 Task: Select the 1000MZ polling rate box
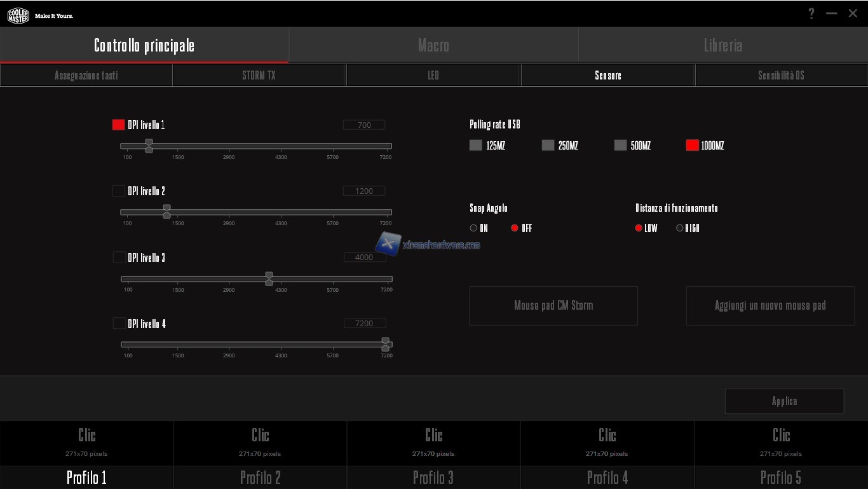[692, 145]
